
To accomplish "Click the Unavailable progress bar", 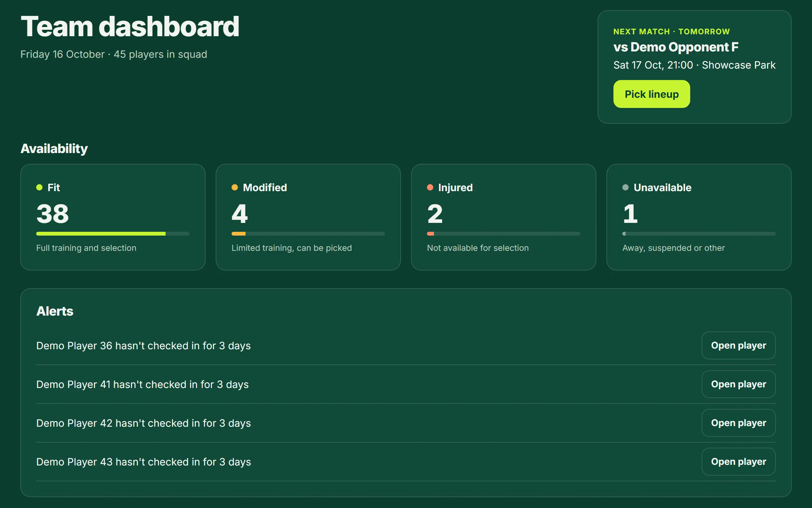I will [699, 233].
